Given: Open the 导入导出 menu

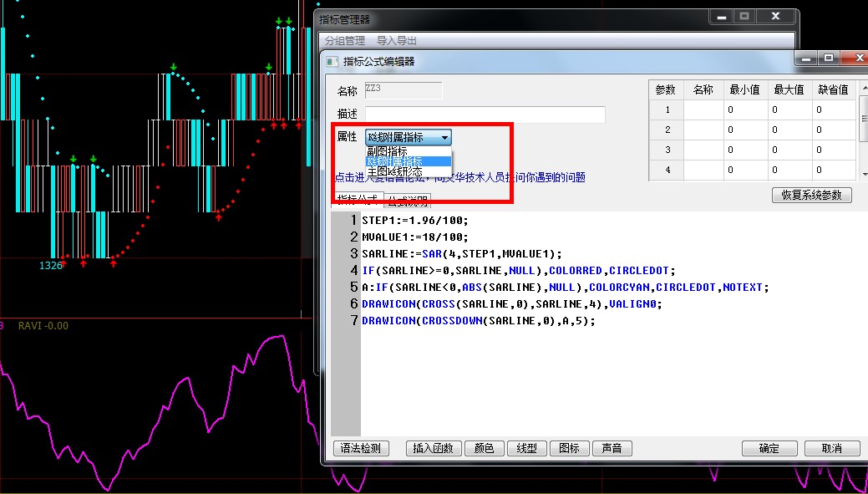Looking at the screenshot, I should click(x=396, y=40).
